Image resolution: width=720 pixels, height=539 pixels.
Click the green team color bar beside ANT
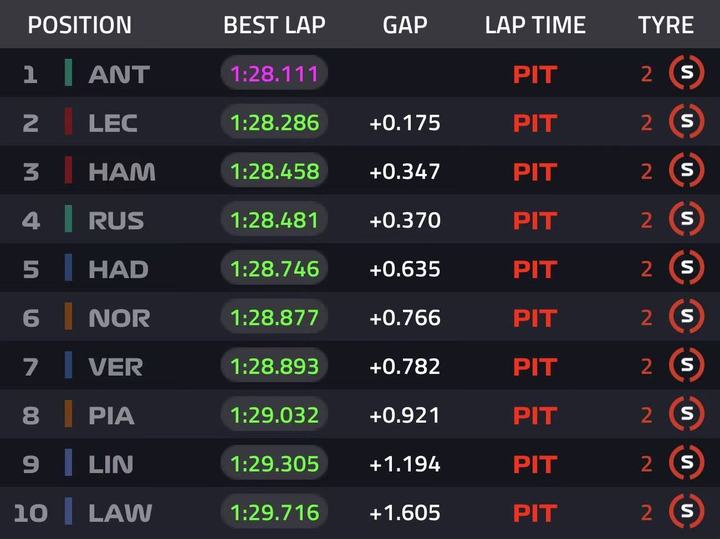[68, 73]
